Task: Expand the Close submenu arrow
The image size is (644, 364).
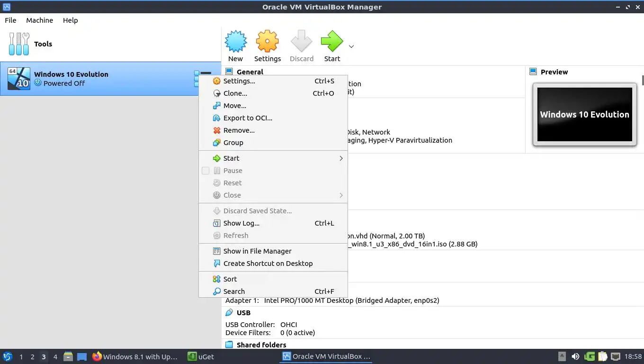Action: coord(341,195)
